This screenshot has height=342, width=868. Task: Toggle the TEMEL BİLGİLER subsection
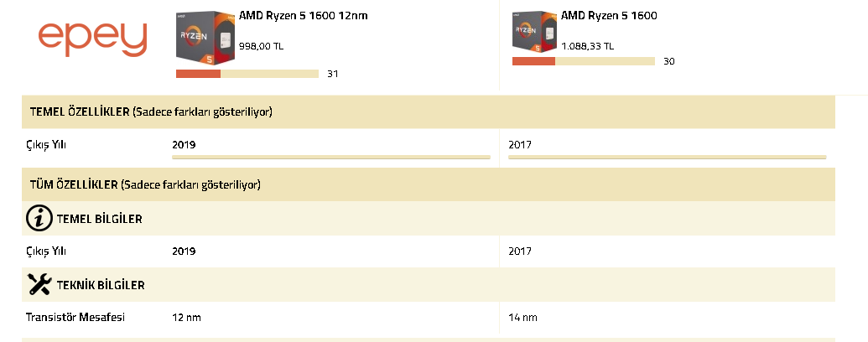428,218
